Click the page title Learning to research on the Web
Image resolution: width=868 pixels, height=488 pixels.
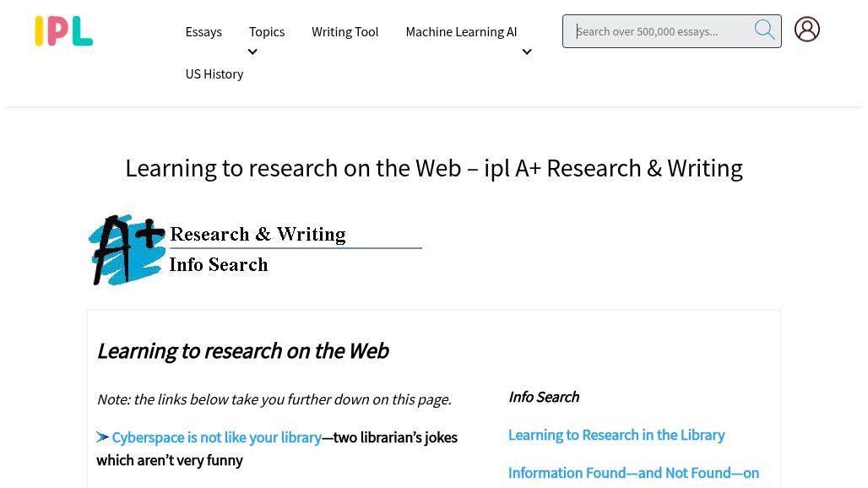(x=434, y=168)
